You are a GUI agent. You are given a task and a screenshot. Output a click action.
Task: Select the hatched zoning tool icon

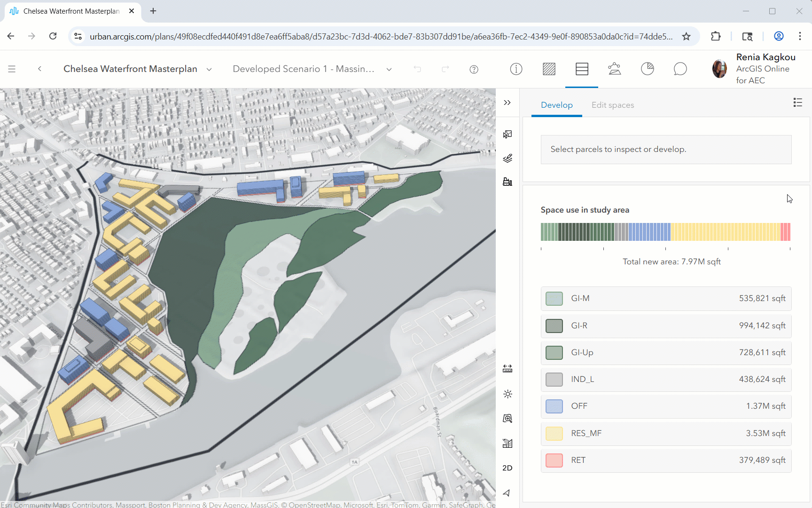(x=549, y=69)
